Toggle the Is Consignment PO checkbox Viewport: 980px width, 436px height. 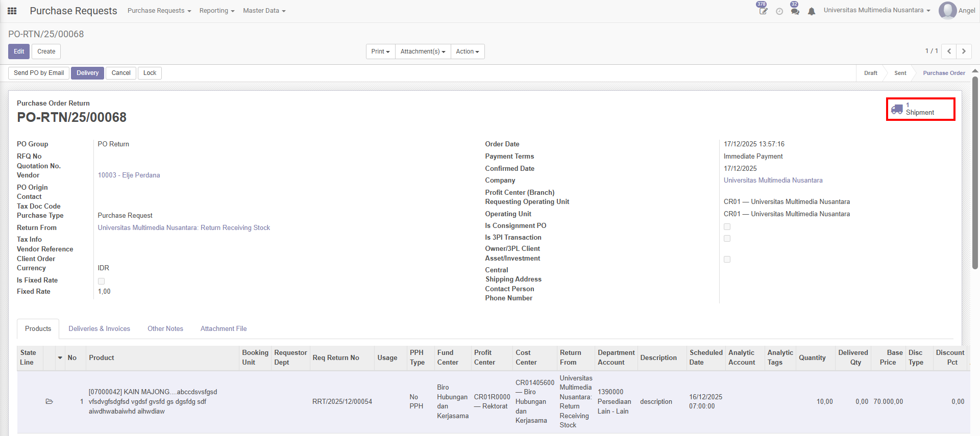[x=727, y=226]
